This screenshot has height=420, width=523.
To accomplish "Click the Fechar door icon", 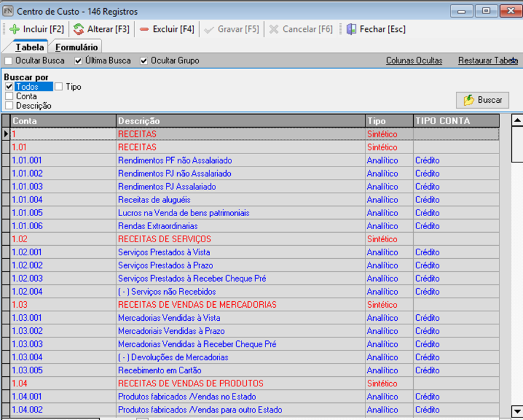I will coord(352,29).
